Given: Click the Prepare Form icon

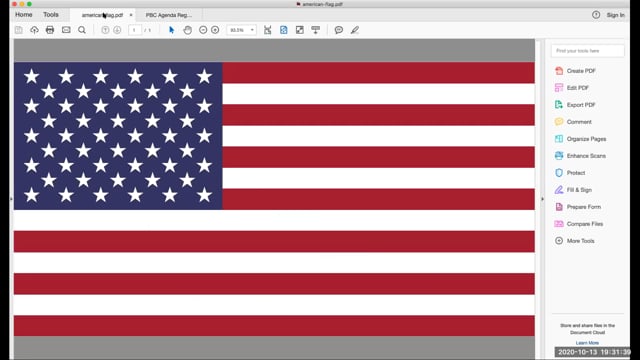Looking at the screenshot, I should click(x=559, y=207).
